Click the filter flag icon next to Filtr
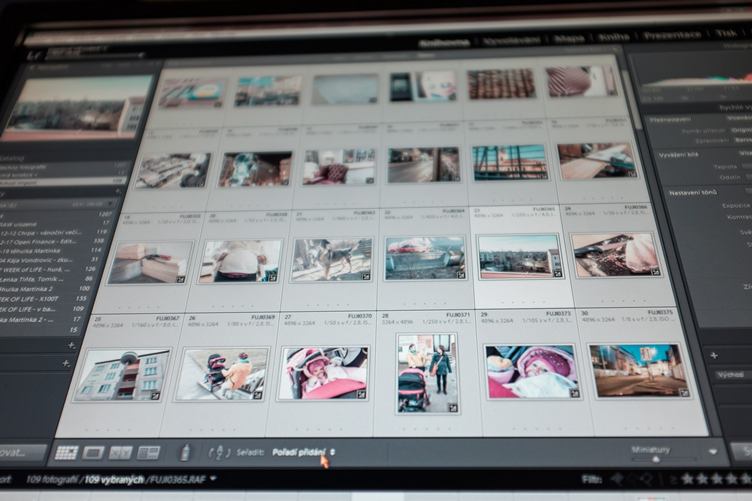The image size is (752, 501). [x=618, y=478]
